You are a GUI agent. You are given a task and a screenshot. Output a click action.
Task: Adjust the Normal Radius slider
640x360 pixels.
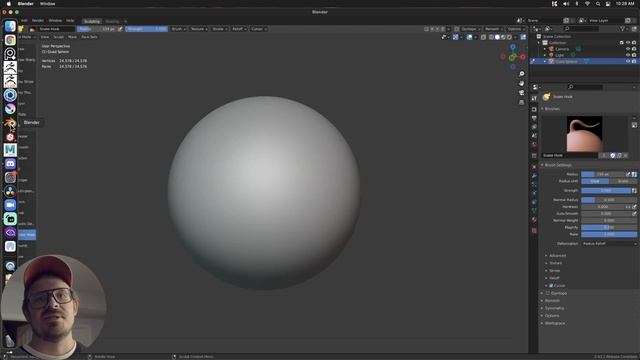609,200
